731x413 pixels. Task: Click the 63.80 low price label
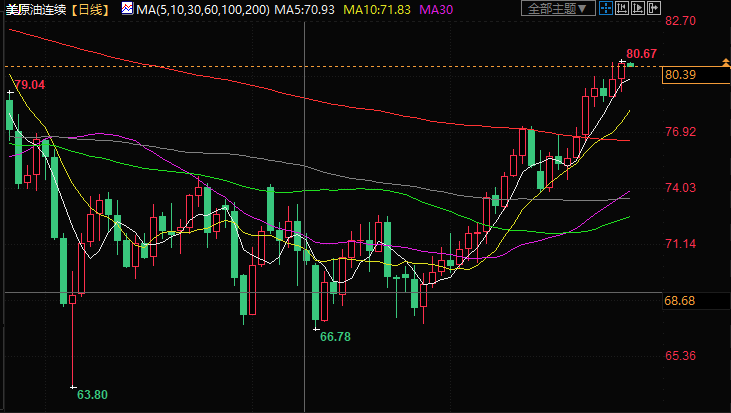click(92, 395)
